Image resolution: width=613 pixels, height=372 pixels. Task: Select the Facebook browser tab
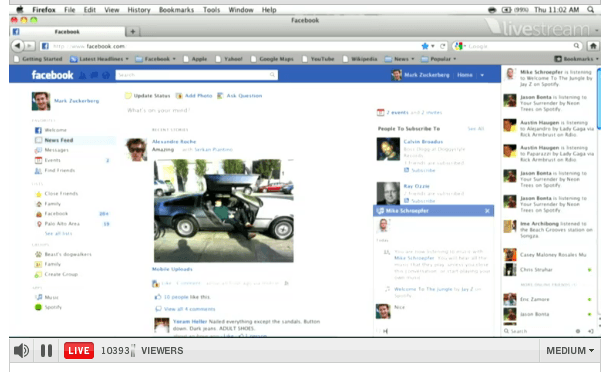[67, 32]
